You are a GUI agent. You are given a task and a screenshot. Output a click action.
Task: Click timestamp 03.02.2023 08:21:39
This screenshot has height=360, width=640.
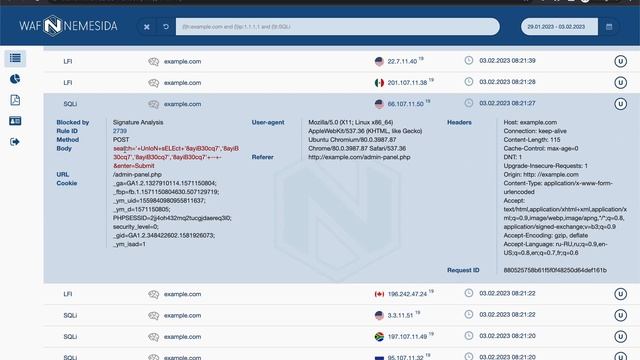point(507,60)
